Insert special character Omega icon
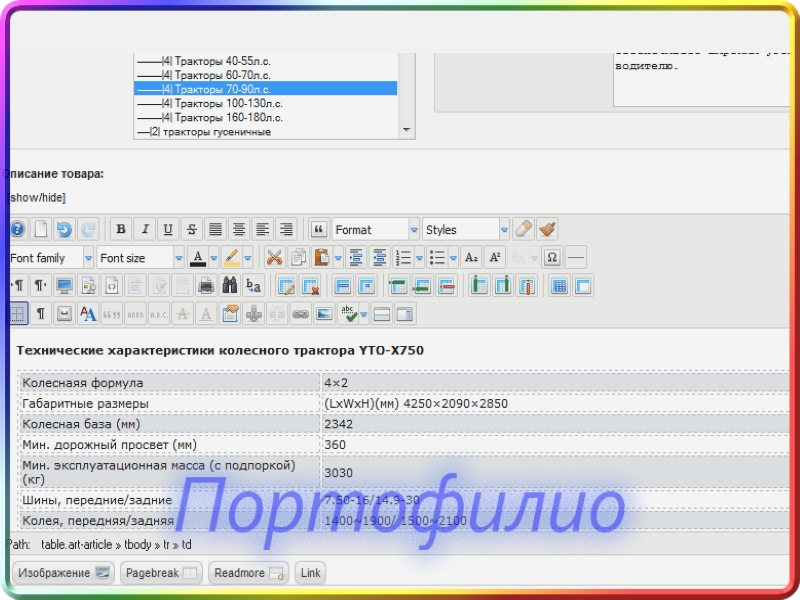 [552, 258]
